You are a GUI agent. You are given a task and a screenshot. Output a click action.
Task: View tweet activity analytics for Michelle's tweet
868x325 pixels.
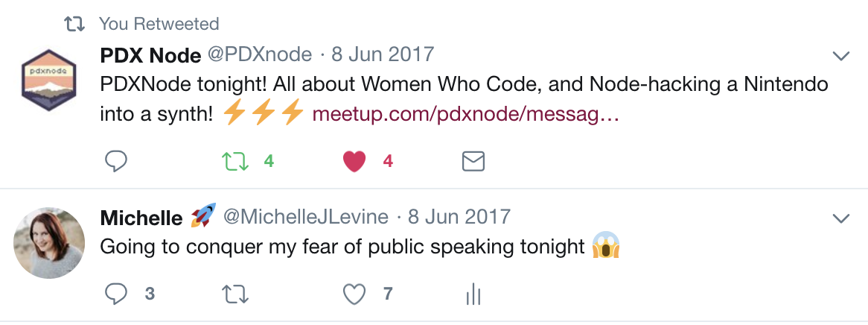tap(473, 295)
